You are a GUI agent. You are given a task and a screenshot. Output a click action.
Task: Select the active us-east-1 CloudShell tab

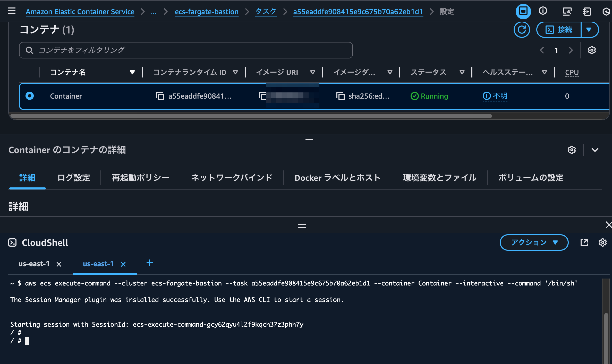point(98,264)
